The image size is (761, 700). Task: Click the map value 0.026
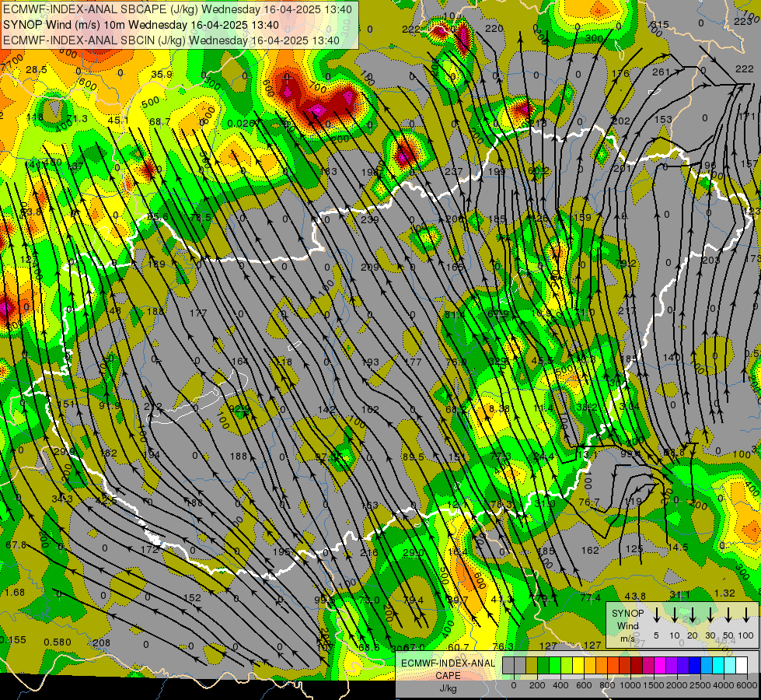click(241, 124)
